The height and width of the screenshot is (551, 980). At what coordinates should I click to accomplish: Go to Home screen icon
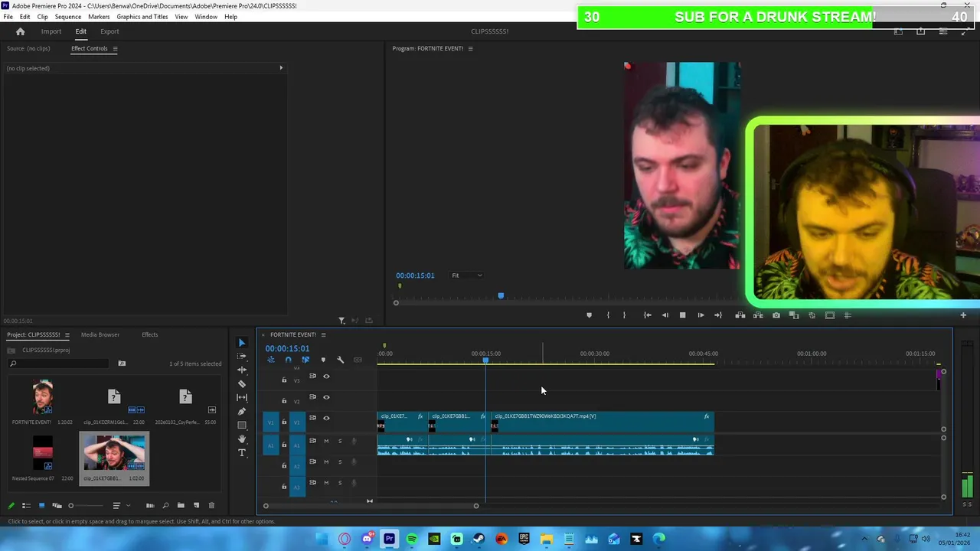coord(21,31)
